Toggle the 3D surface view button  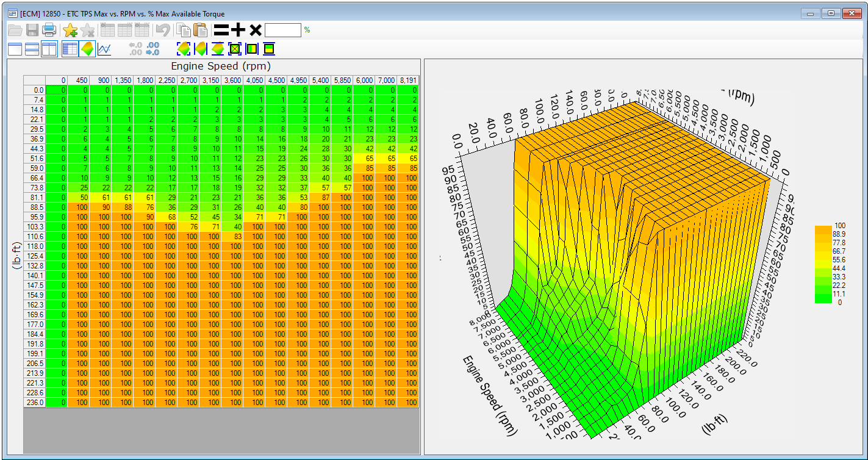pyautogui.click(x=87, y=49)
